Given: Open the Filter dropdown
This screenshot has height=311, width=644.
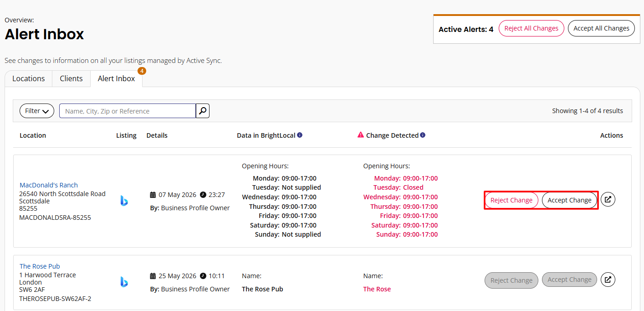Looking at the screenshot, I should [37, 111].
